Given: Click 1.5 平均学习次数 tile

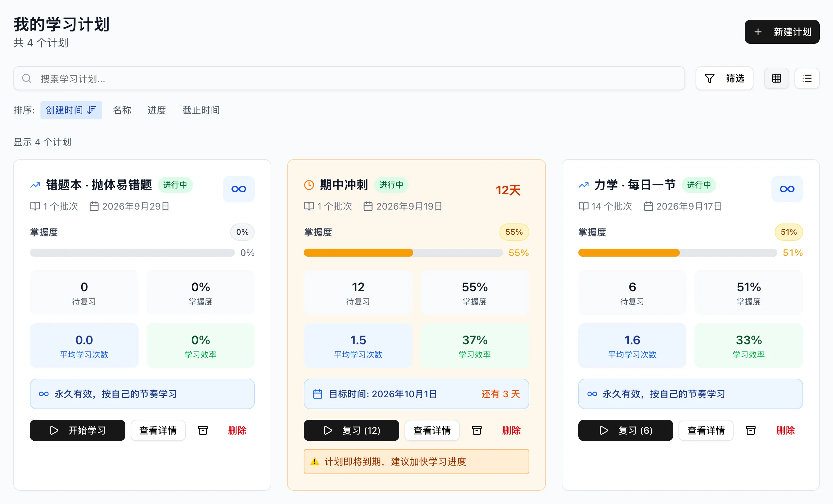Looking at the screenshot, I should pos(358,345).
